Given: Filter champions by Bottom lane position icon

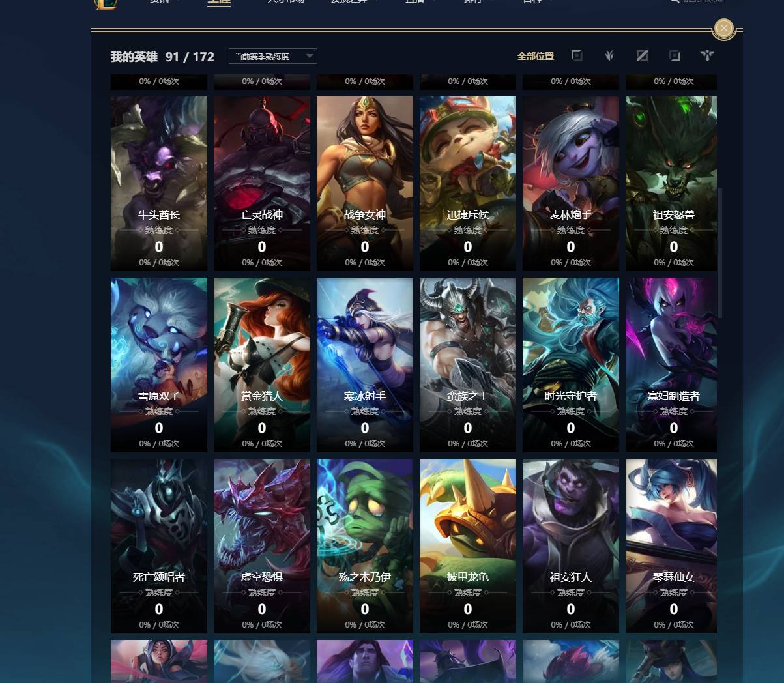Looking at the screenshot, I should coord(675,56).
